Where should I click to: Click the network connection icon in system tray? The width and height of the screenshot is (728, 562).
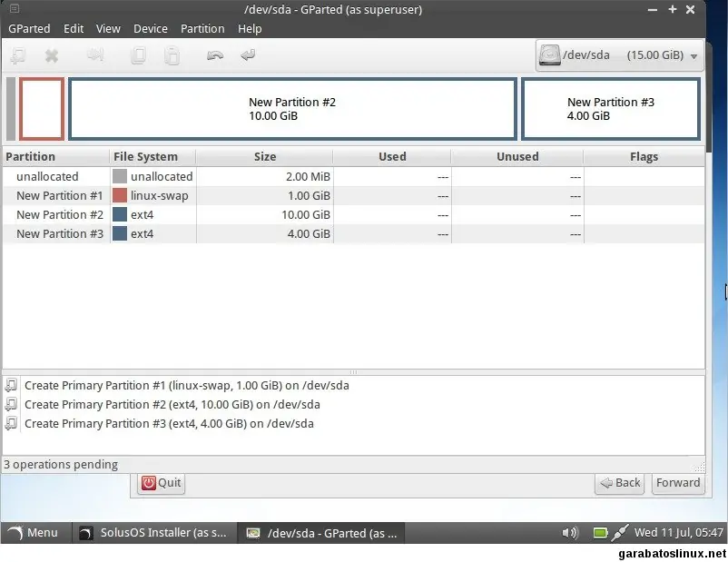tap(620, 533)
